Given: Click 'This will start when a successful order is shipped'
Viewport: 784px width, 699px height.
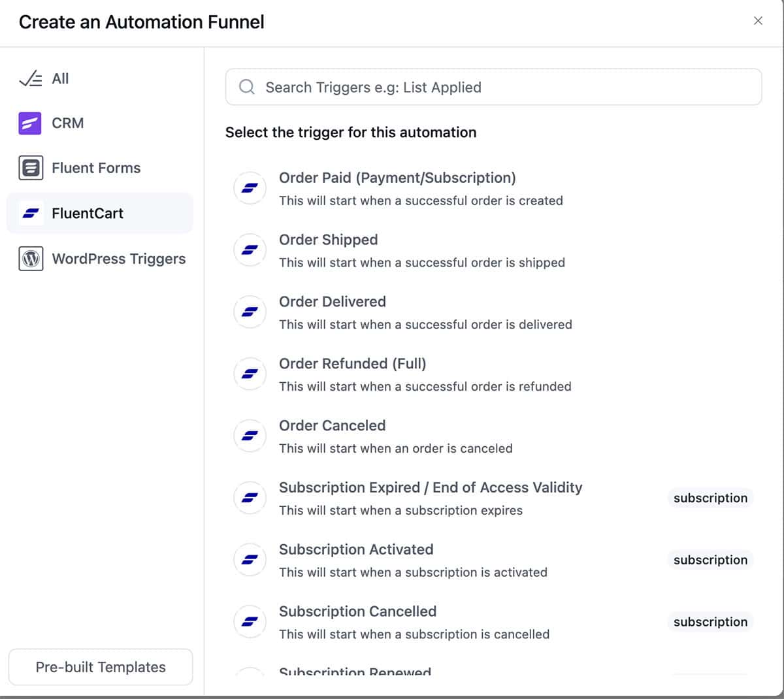Looking at the screenshot, I should [x=422, y=263].
